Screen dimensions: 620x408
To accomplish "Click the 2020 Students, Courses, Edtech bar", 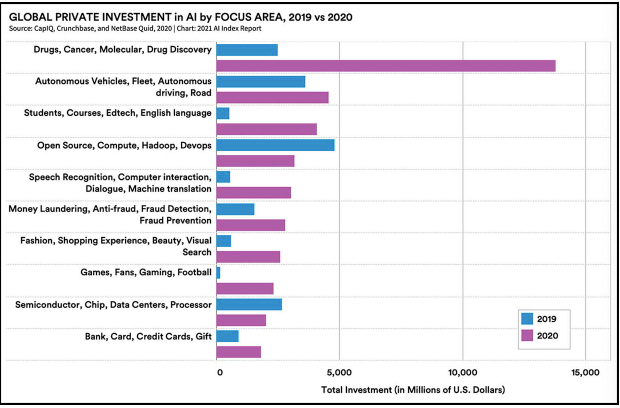I will click(266, 129).
